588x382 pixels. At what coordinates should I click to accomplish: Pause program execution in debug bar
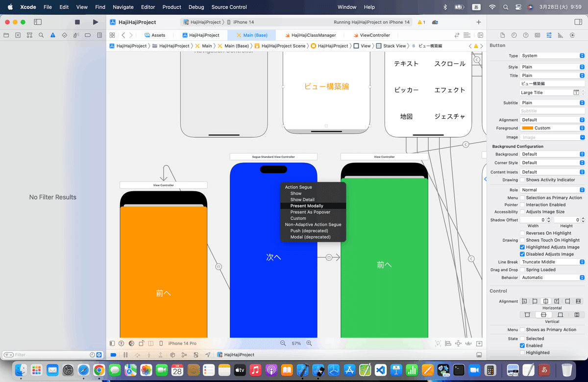point(125,355)
